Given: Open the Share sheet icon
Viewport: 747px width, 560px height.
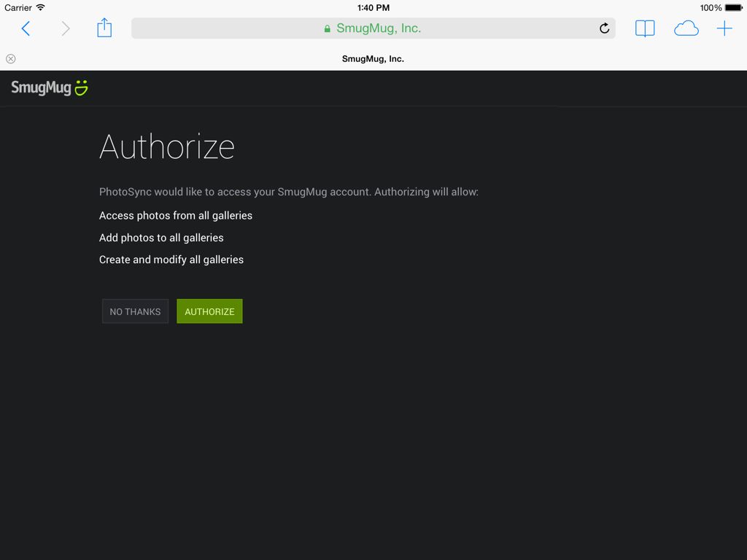Looking at the screenshot, I should click(x=104, y=28).
